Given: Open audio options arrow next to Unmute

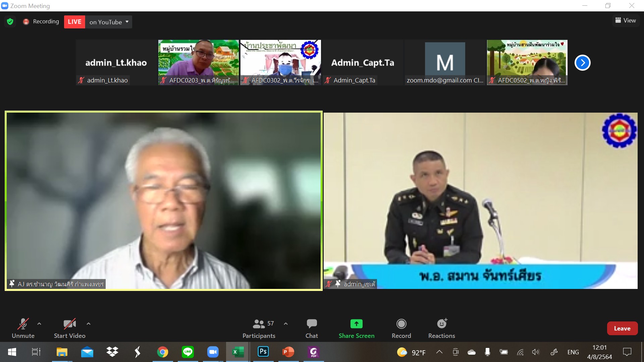Looking at the screenshot, I should pos(39,324).
